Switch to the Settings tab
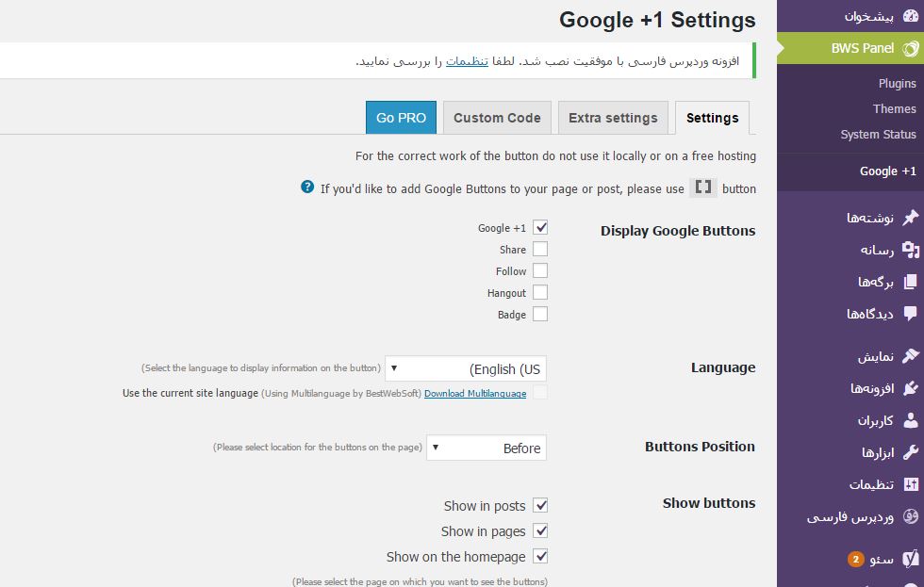The height and width of the screenshot is (587, 924). [712, 118]
